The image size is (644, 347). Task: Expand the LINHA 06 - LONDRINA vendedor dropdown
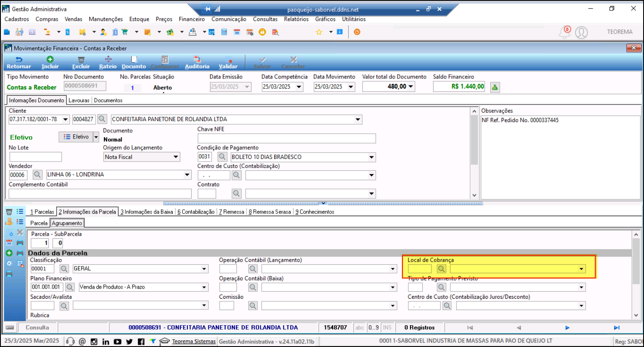click(187, 175)
